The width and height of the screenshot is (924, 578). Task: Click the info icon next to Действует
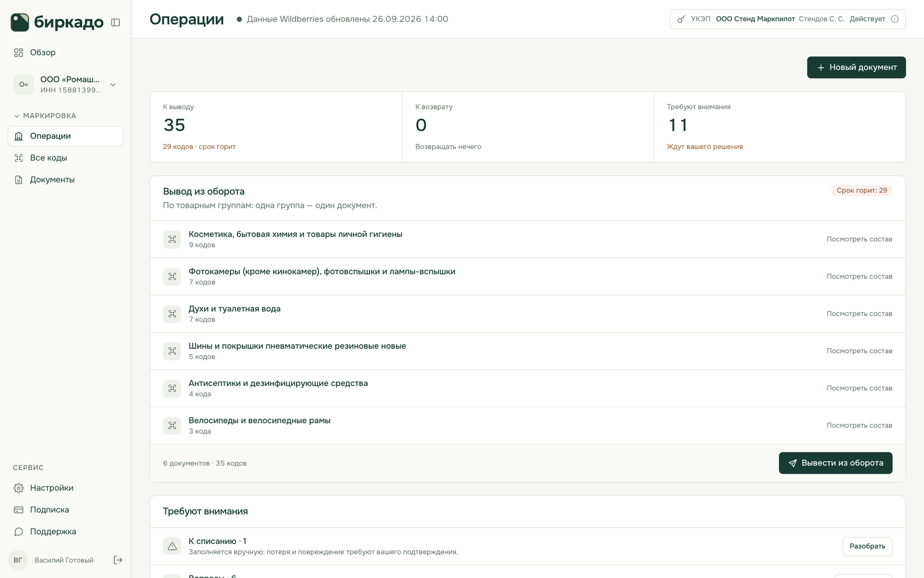point(895,19)
